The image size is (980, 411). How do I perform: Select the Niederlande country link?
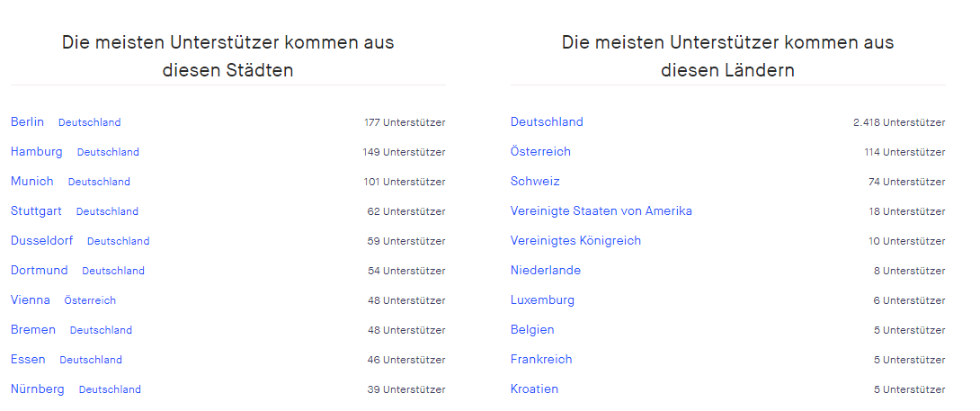coord(546,271)
